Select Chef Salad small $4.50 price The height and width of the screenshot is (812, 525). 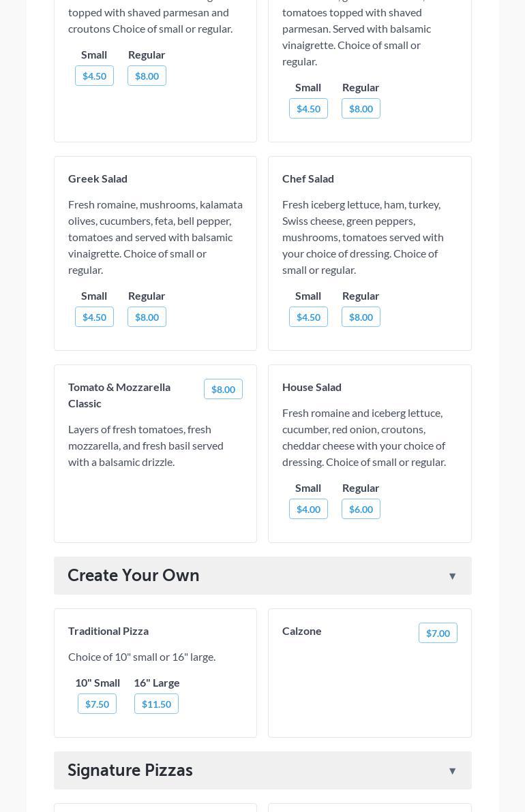[308, 317]
